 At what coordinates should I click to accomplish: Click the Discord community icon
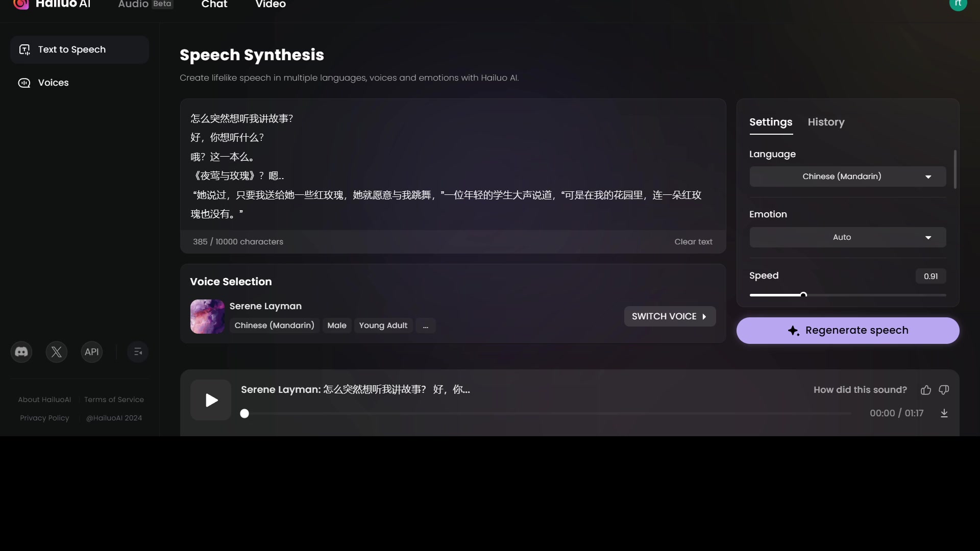pos(21,352)
